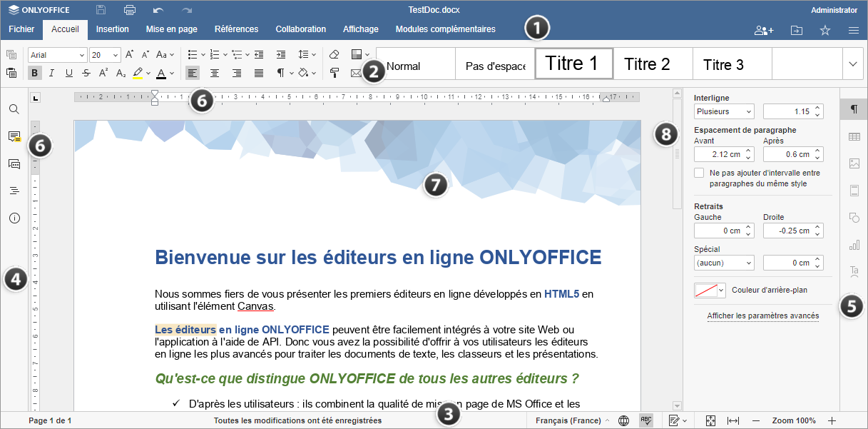Open navigation headings panel in left sidebar
The image size is (868, 429).
tap(14, 191)
